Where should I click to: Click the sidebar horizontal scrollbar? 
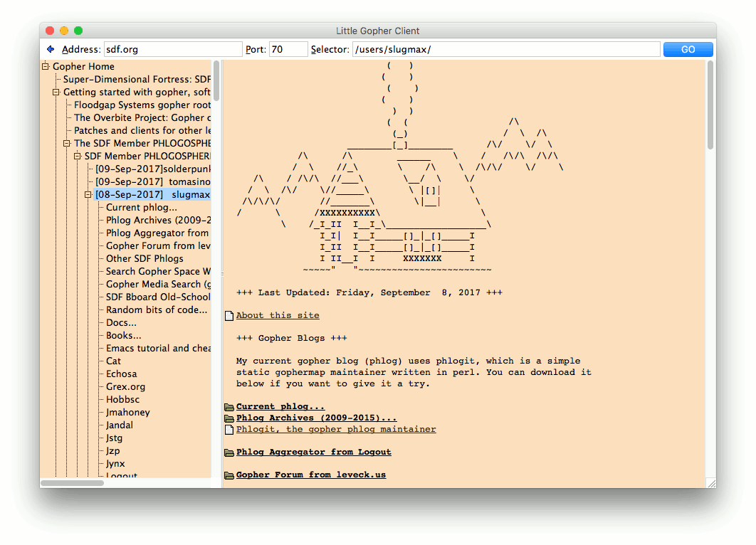point(72,483)
